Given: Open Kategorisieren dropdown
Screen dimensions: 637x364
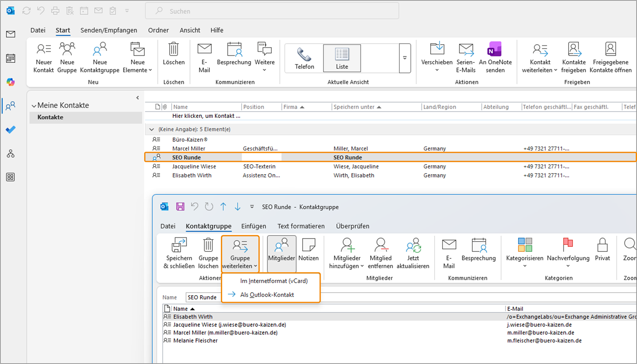Looking at the screenshot, I should (x=524, y=254).
